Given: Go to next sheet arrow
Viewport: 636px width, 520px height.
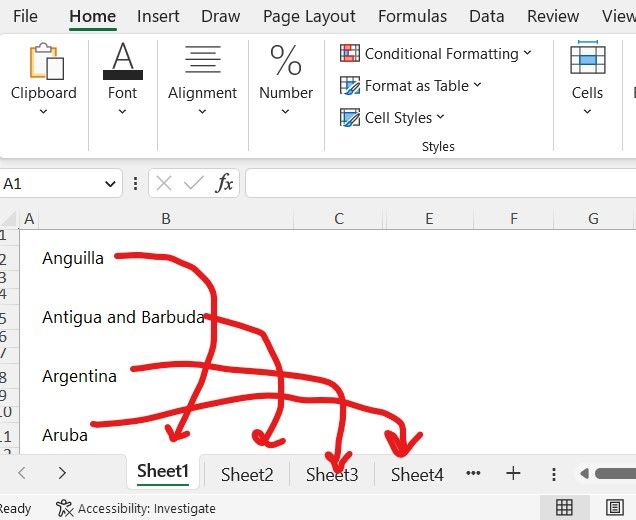Looking at the screenshot, I should tap(62, 473).
